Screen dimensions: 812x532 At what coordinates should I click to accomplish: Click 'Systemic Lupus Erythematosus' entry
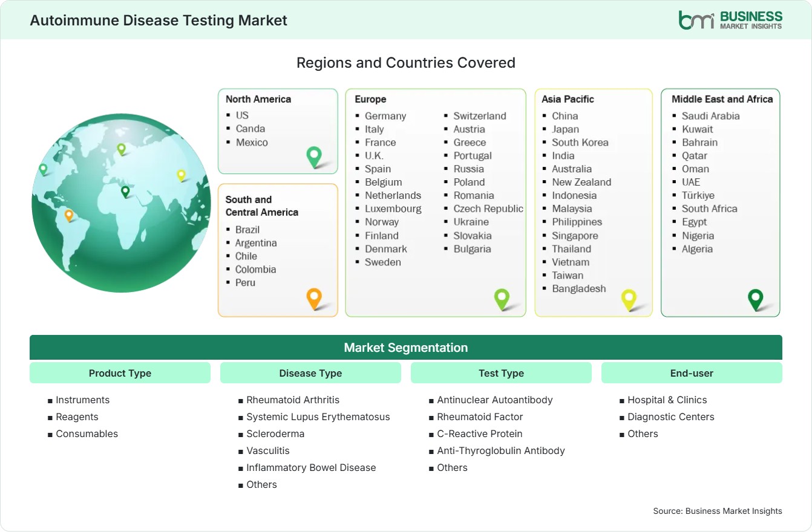click(x=318, y=417)
